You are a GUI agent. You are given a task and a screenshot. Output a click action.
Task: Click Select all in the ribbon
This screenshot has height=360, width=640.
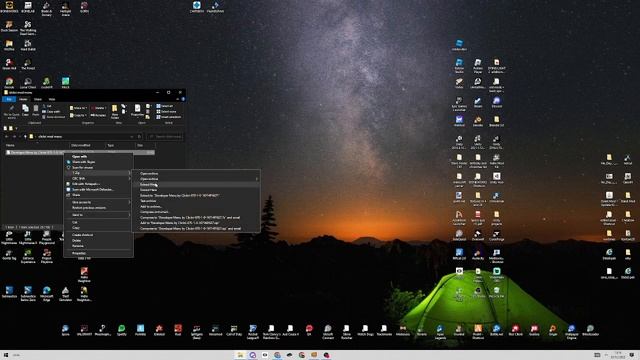coord(164,106)
